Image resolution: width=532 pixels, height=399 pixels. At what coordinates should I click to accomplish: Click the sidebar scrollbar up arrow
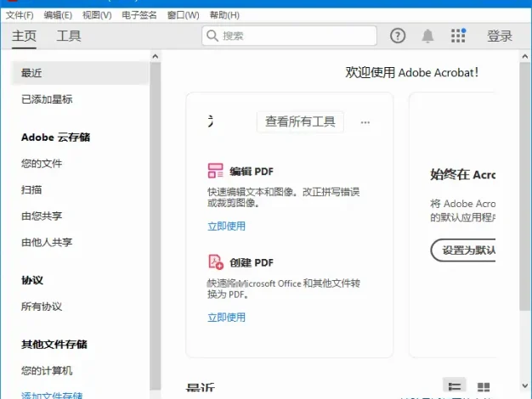156,56
